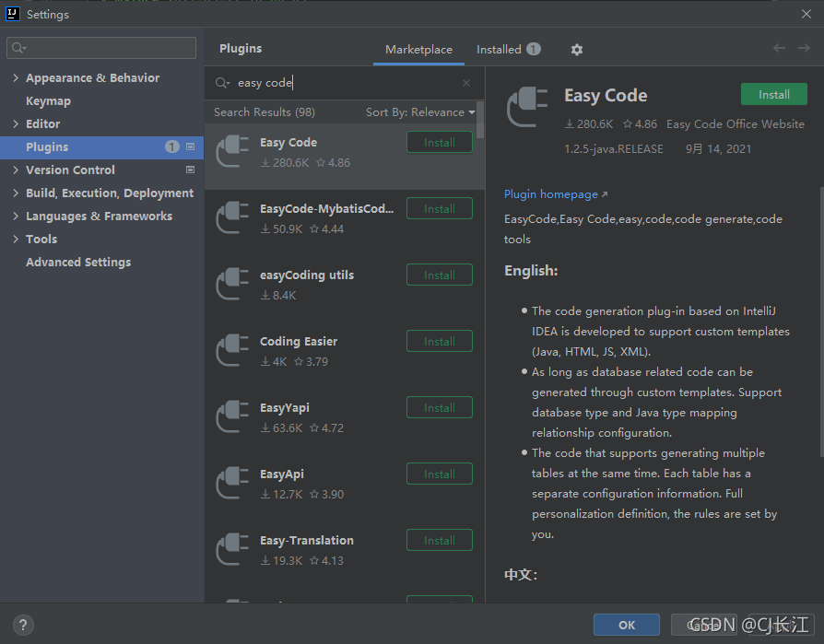Viewport: 824px width, 644px height.
Task: Open the plugins gear settings icon
Action: tap(576, 50)
